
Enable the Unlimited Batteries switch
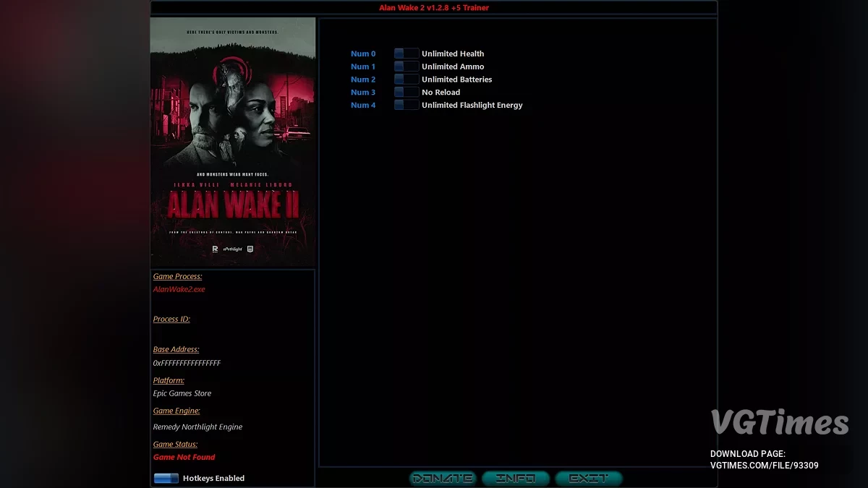407,80
